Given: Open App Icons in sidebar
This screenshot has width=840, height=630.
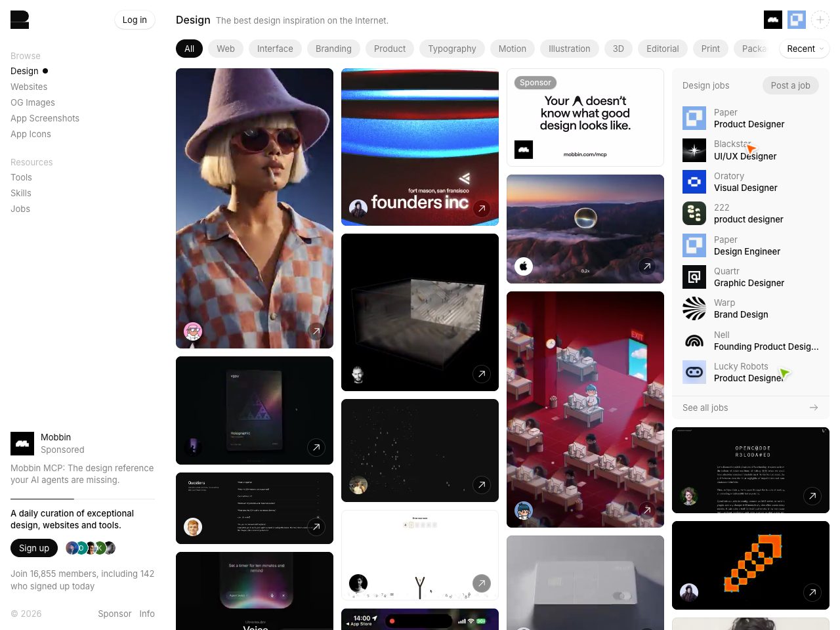Looking at the screenshot, I should click(31, 134).
